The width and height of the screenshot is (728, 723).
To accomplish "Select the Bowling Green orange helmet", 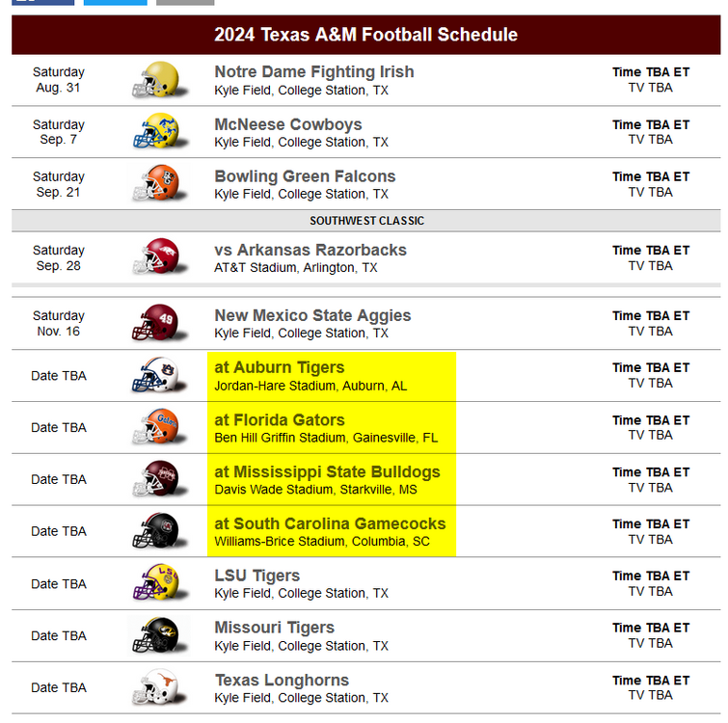I will [155, 183].
